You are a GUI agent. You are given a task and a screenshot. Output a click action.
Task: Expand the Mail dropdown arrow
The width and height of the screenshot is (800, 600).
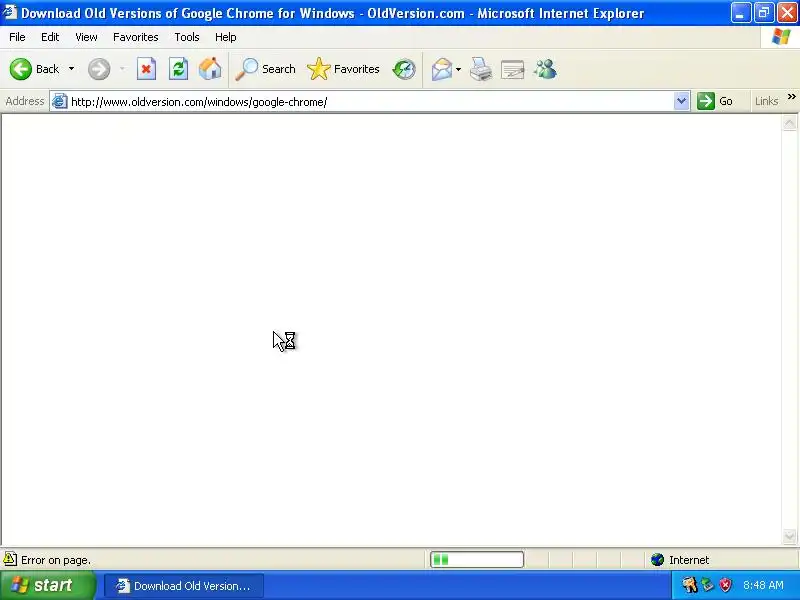click(x=458, y=69)
